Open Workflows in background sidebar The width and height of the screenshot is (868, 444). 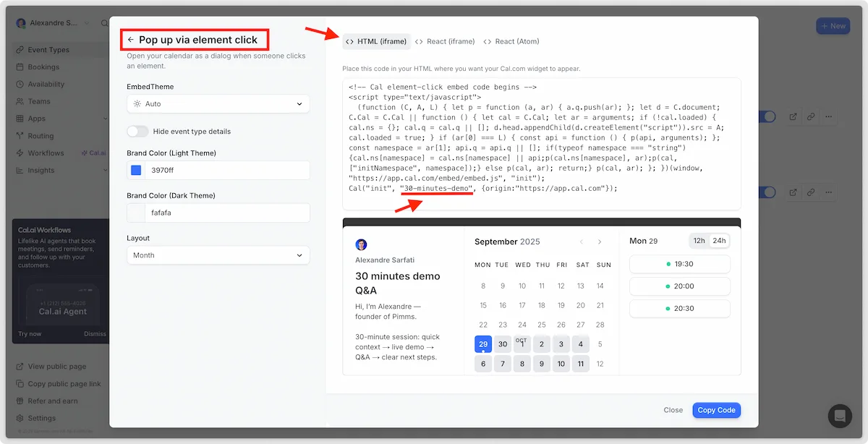46,153
